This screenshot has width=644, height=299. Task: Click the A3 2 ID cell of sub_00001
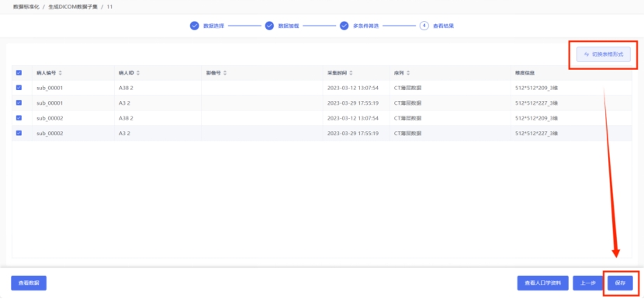click(x=124, y=103)
